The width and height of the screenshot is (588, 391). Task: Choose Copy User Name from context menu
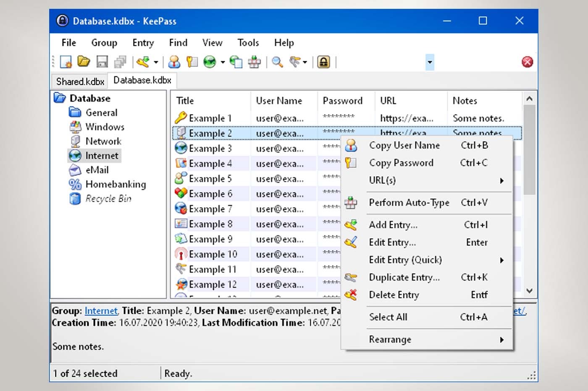point(428,145)
